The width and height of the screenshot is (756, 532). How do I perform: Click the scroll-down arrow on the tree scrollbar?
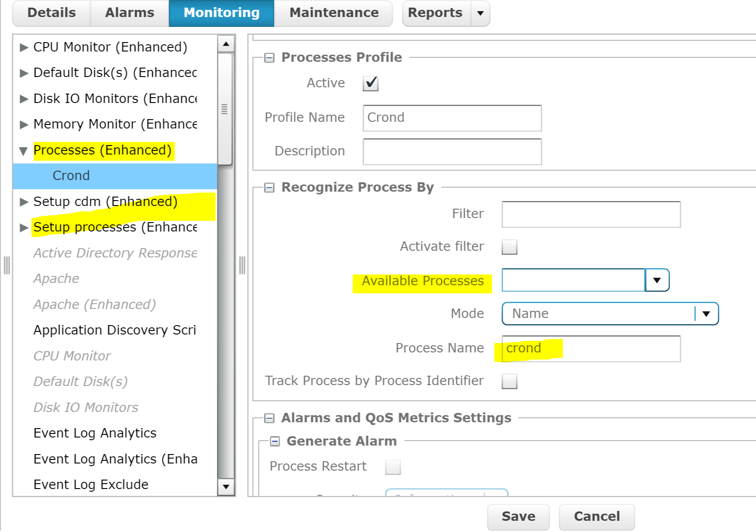[225, 486]
